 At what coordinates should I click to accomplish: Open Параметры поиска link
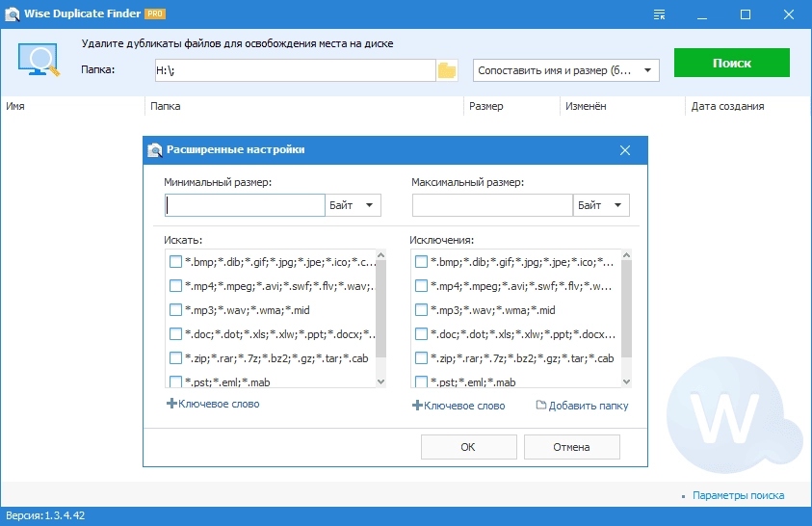pos(738,495)
